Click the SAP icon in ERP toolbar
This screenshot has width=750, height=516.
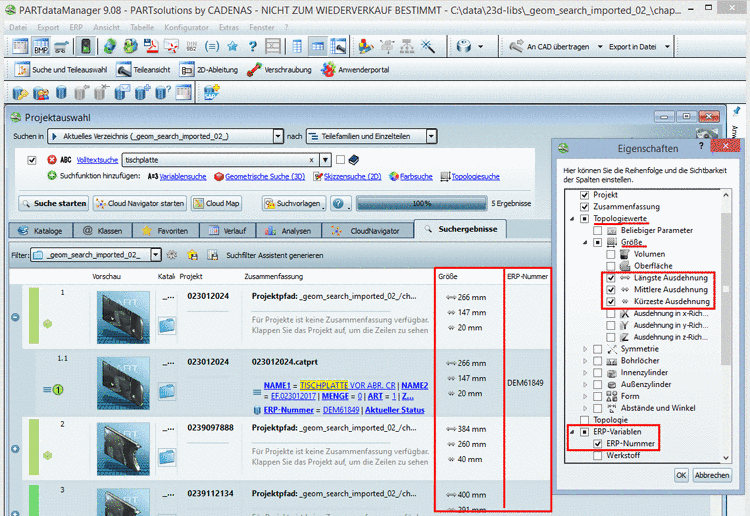(x=211, y=92)
